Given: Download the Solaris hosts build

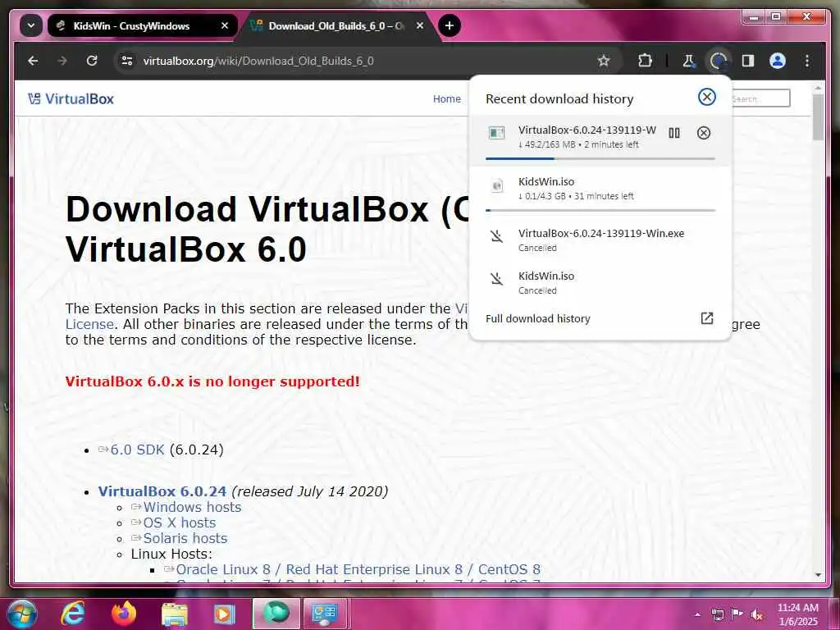Looking at the screenshot, I should coord(185,538).
